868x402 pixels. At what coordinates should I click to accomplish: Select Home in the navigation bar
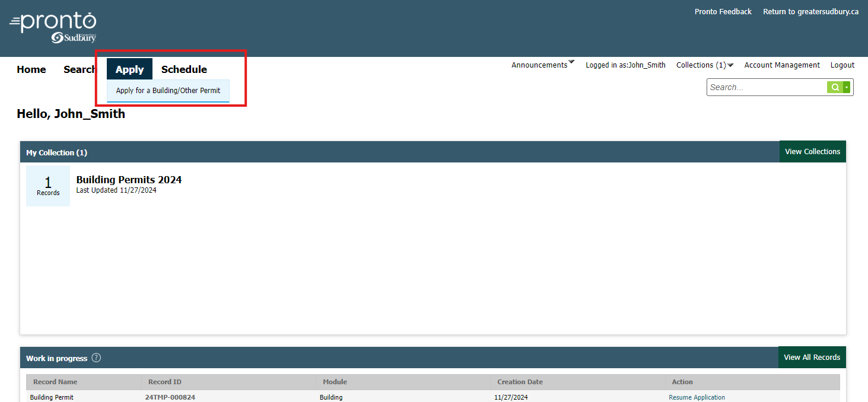(31, 69)
